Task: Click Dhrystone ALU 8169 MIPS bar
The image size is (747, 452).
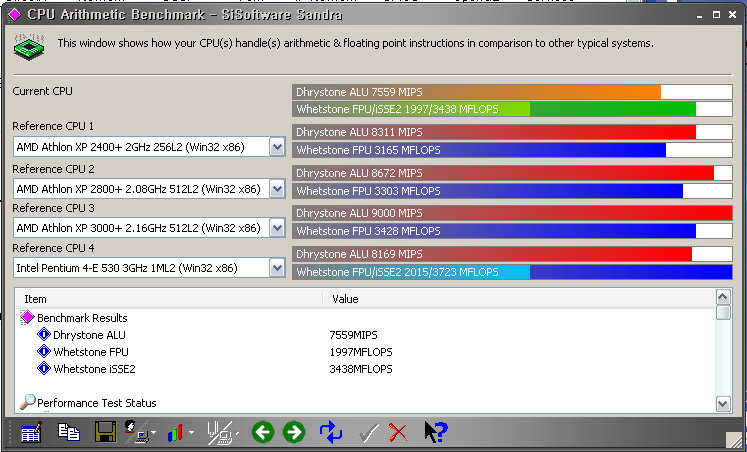Action: (x=512, y=254)
